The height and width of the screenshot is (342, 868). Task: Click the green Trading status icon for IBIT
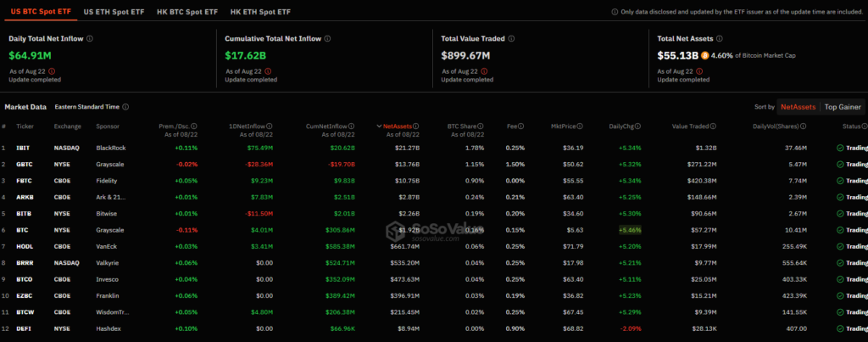(840, 148)
